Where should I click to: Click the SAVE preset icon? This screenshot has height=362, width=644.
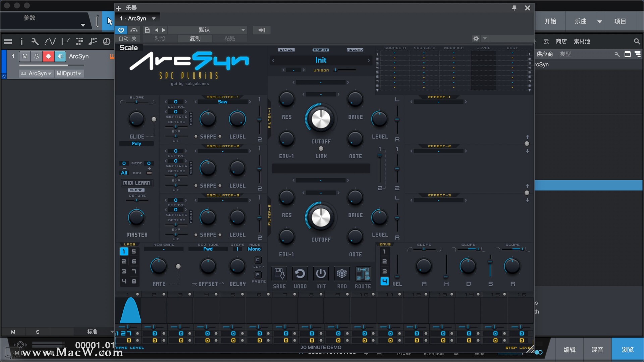pyautogui.click(x=279, y=274)
